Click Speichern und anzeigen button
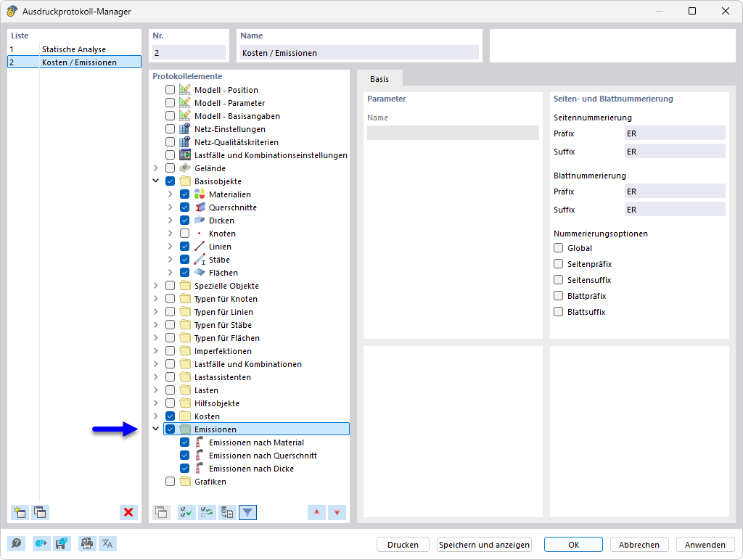743x560 pixels. coord(484,544)
